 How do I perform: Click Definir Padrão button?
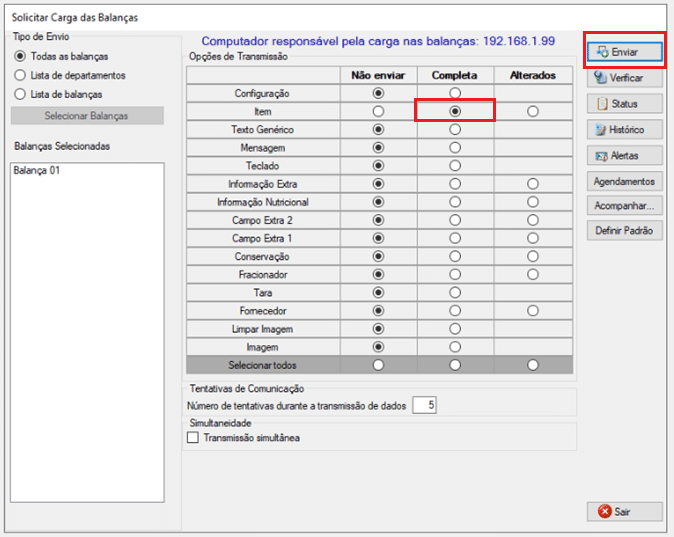click(x=624, y=231)
